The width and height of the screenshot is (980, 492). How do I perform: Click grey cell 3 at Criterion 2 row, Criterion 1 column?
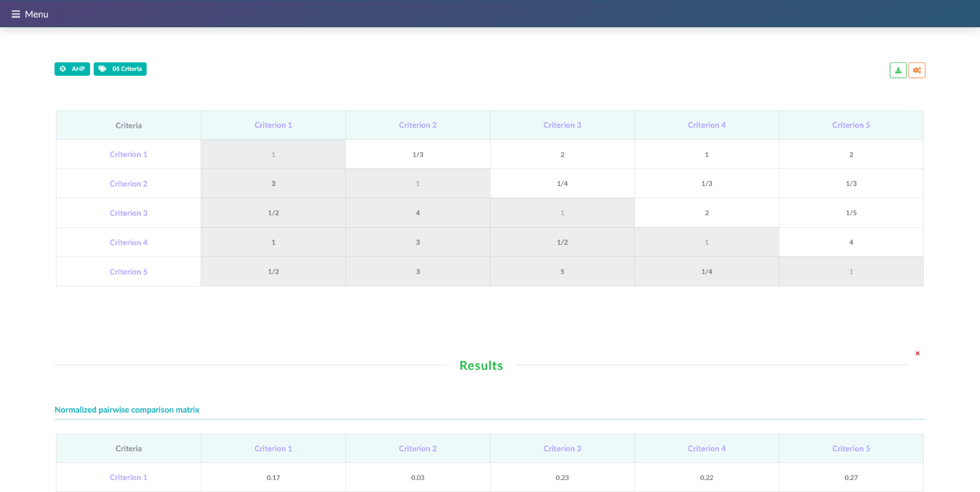point(273,184)
